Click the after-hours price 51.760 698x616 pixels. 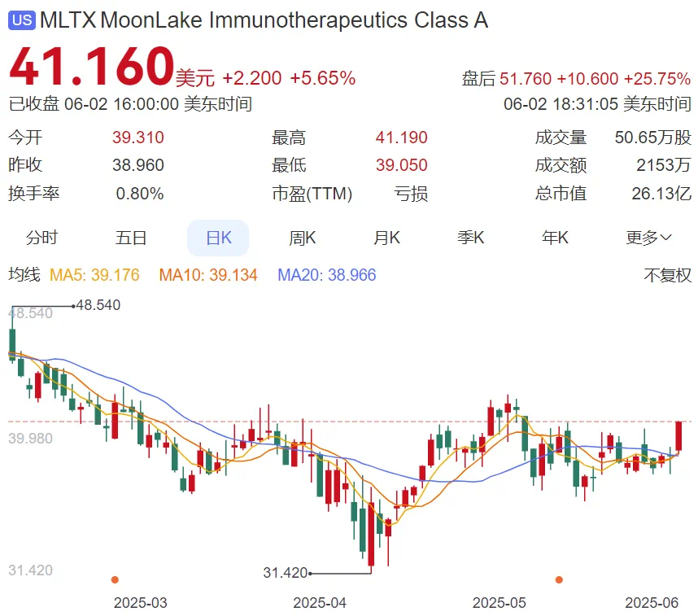526,79
